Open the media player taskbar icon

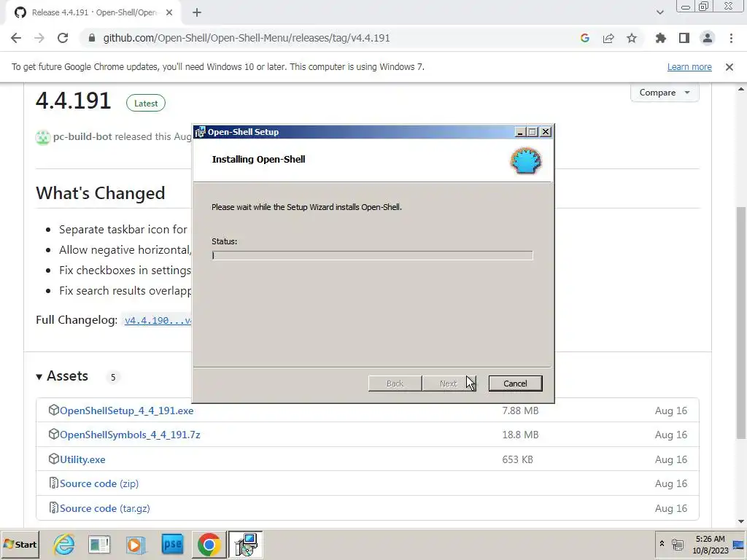pos(136,544)
